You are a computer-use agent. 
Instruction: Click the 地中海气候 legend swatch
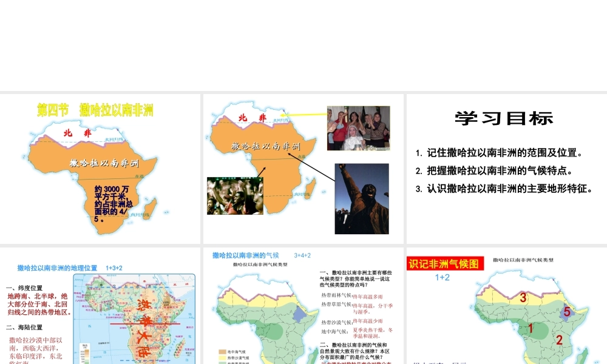click(222, 352)
